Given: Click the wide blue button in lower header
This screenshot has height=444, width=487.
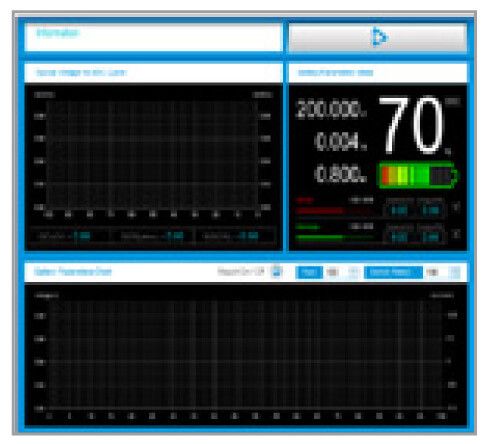Looking at the screenshot, I should pyautogui.click(x=393, y=272).
